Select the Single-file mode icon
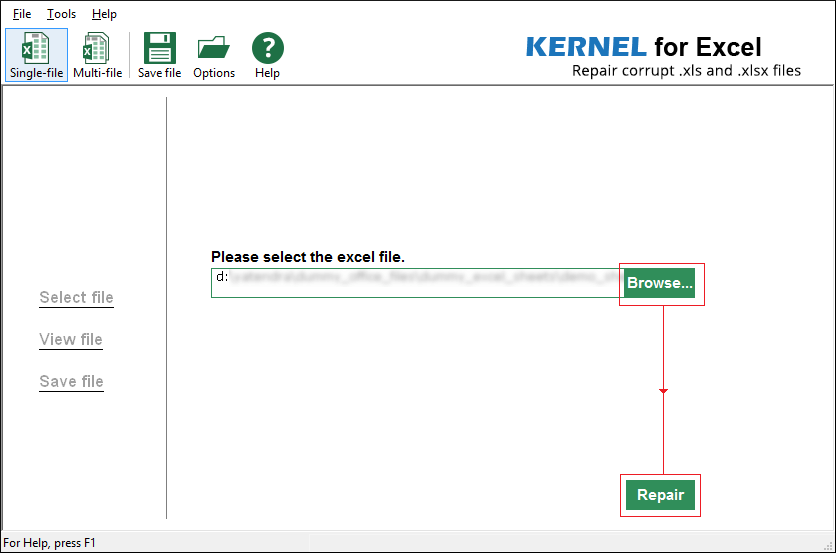The image size is (836, 553). click(36, 55)
